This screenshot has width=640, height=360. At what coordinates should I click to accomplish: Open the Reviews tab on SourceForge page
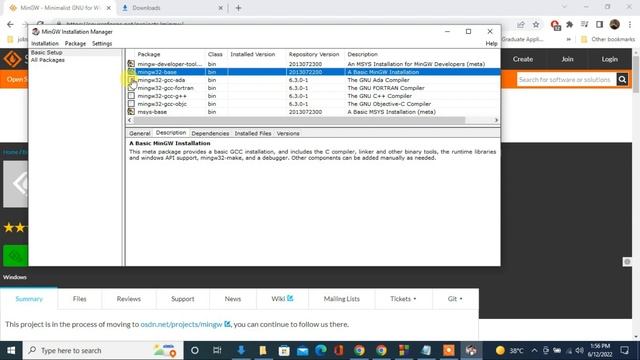(129, 299)
